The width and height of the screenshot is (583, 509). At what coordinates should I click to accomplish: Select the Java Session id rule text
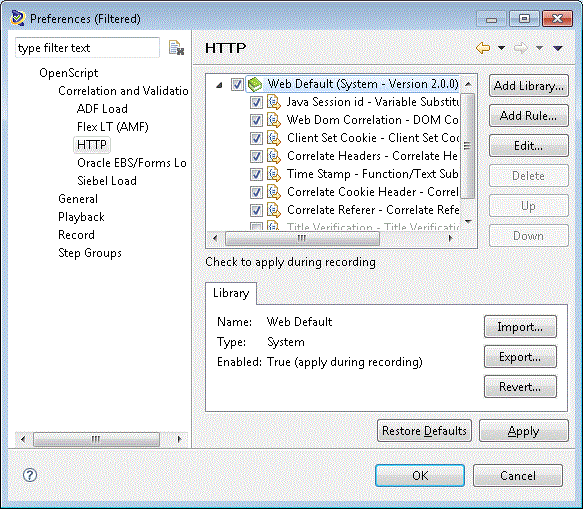[x=373, y=102]
